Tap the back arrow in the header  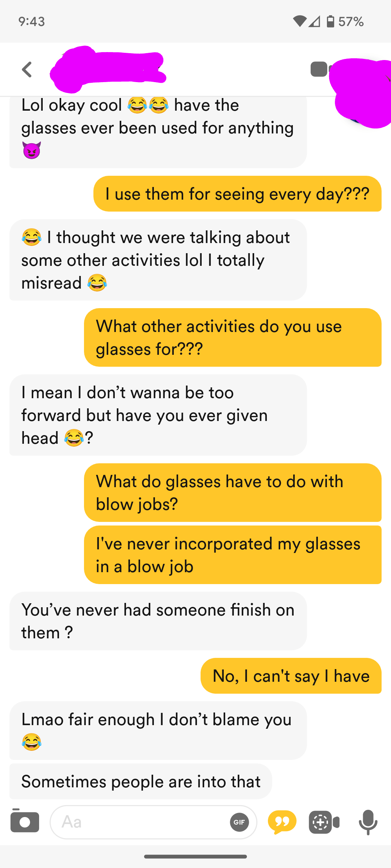click(x=27, y=69)
